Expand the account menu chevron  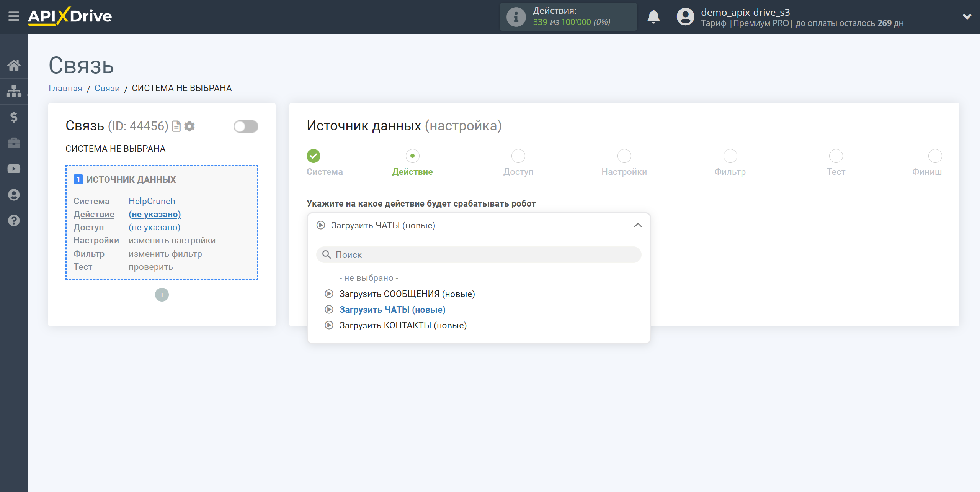click(967, 16)
